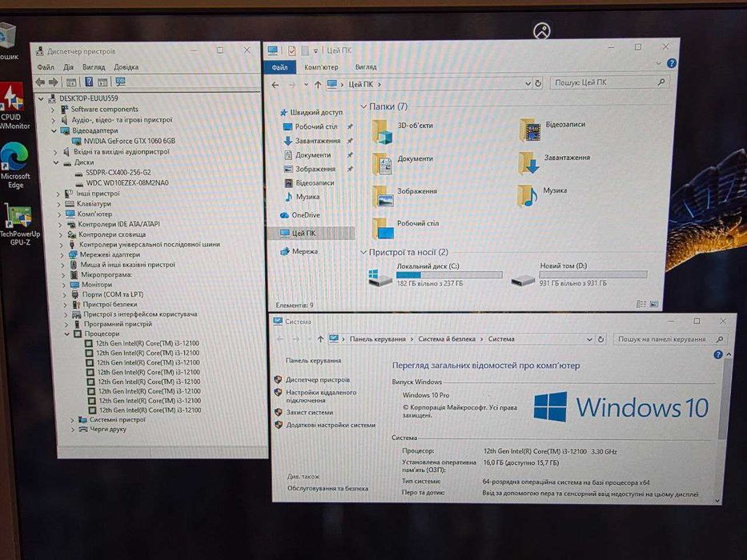
Task: Expand the Клавіатури node
Action: pyautogui.click(x=59, y=204)
